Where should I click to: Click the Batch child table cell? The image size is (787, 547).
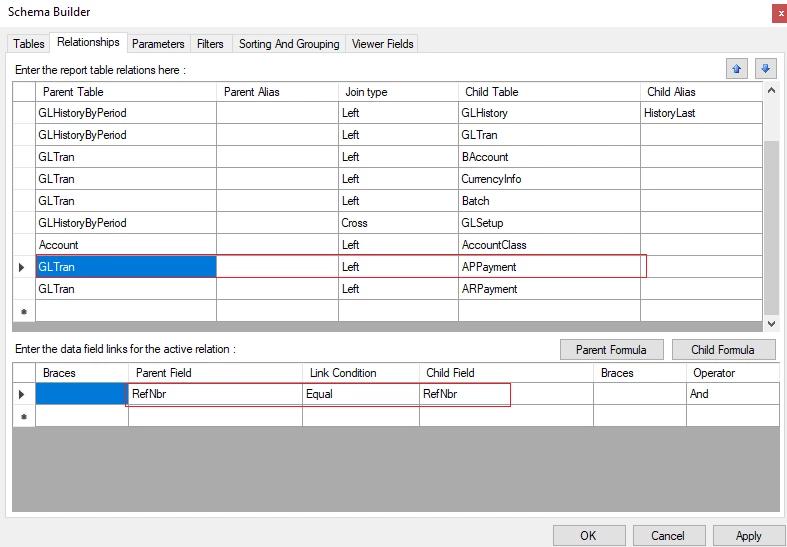pyautogui.click(x=549, y=201)
